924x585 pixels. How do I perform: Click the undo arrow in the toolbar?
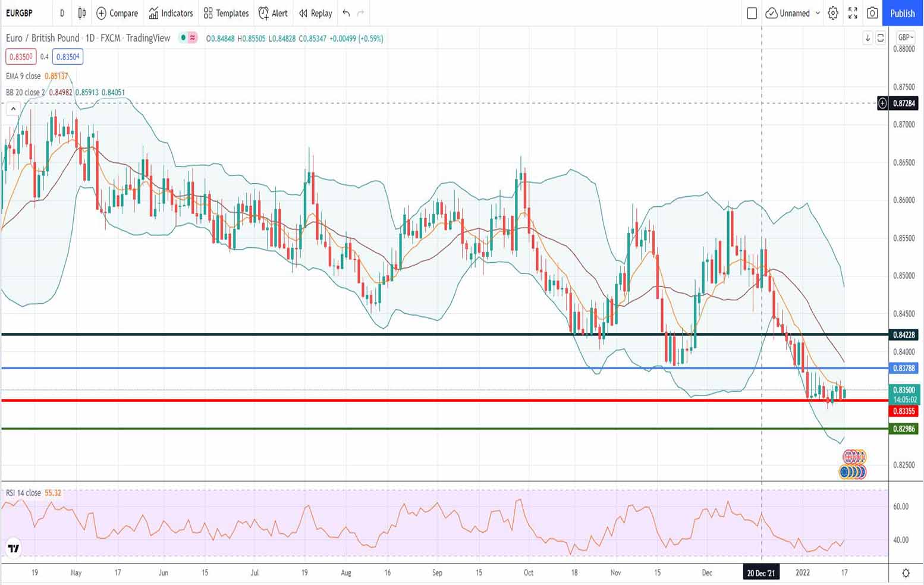point(346,13)
